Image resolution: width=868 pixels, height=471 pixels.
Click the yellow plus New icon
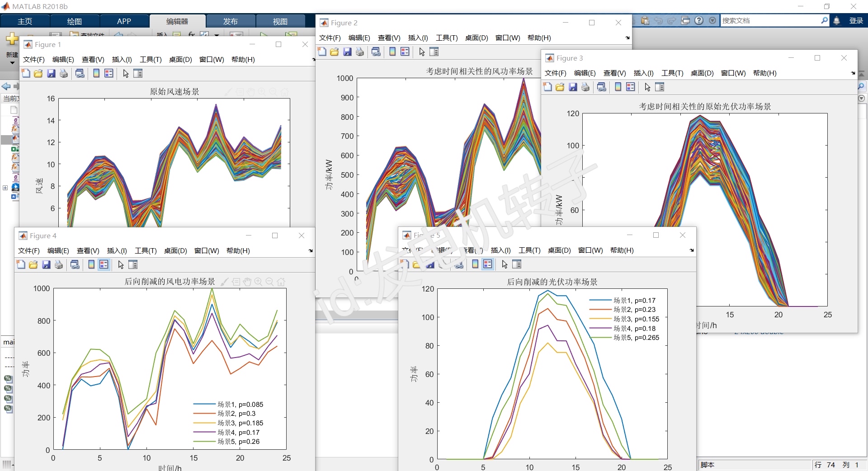12,39
